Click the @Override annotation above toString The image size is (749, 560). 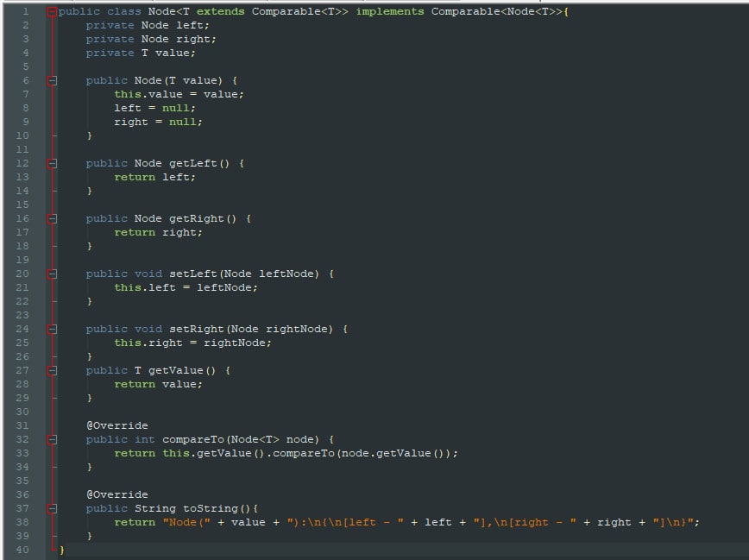(117, 495)
